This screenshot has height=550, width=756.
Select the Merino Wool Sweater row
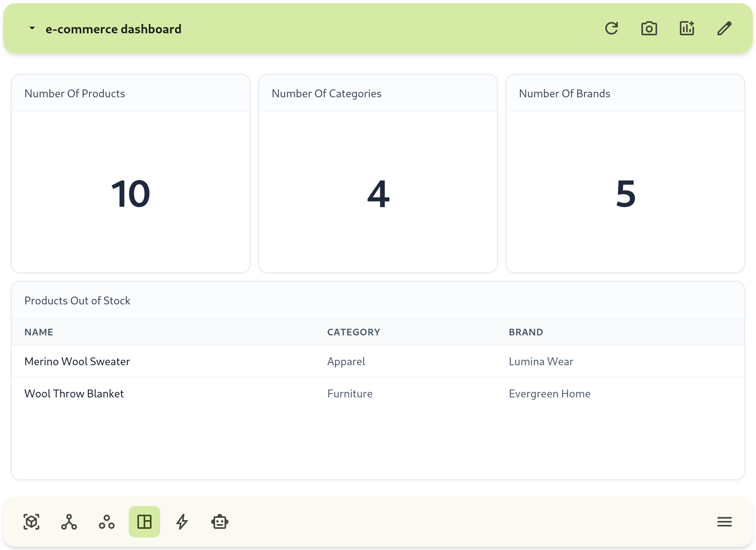coord(77,361)
